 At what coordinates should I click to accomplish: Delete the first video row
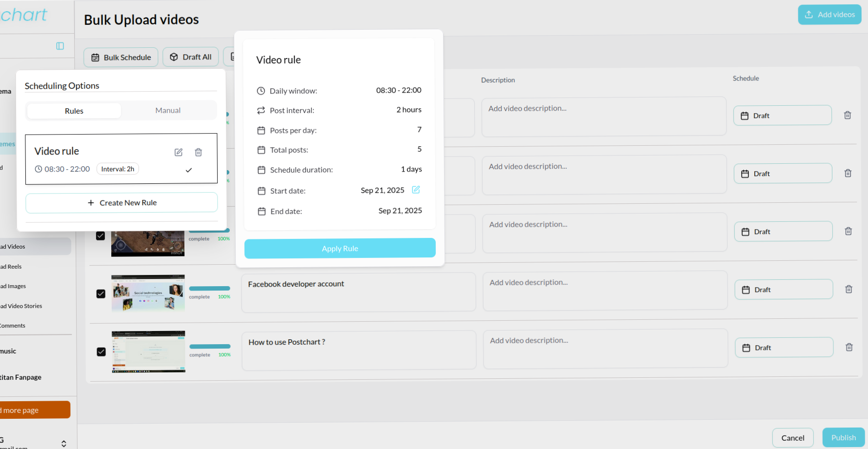pyautogui.click(x=848, y=116)
